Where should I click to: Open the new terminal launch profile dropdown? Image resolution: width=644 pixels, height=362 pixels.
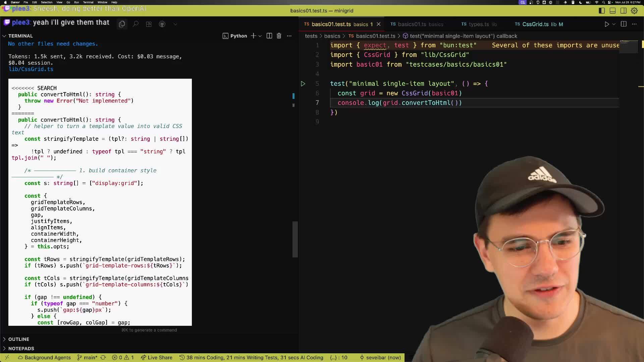260,36
